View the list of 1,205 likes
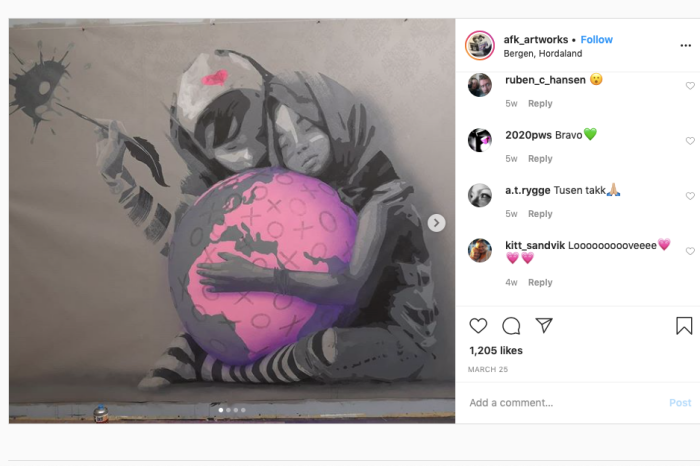The image size is (700, 466). pyautogui.click(x=496, y=350)
